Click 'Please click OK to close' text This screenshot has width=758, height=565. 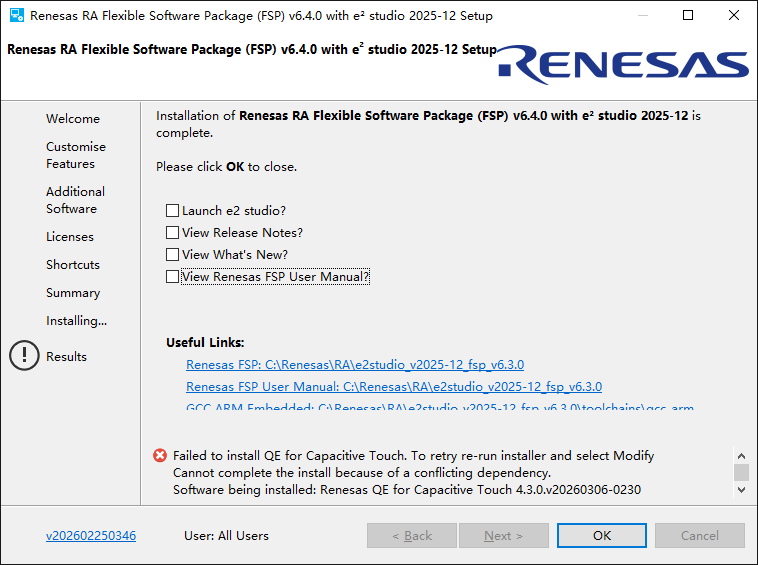coord(226,167)
